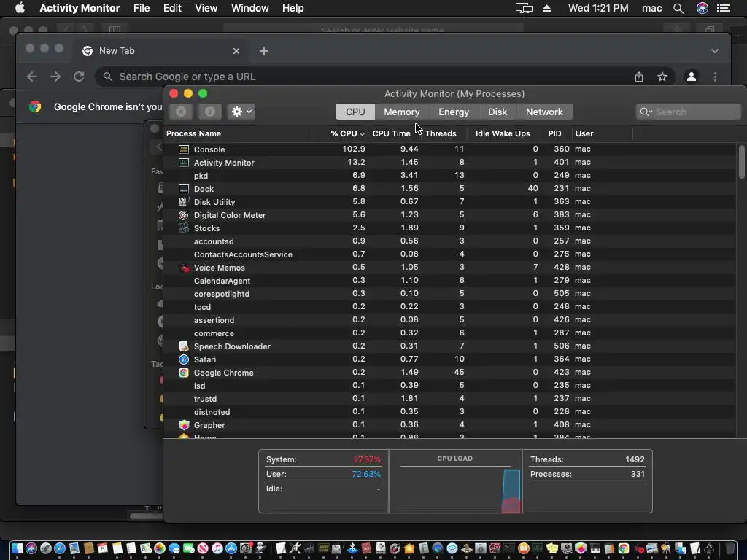Image resolution: width=747 pixels, height=560 pixels.
Task: Select the New Tab tab in Chrome
Action: click(x=160, y=51)
